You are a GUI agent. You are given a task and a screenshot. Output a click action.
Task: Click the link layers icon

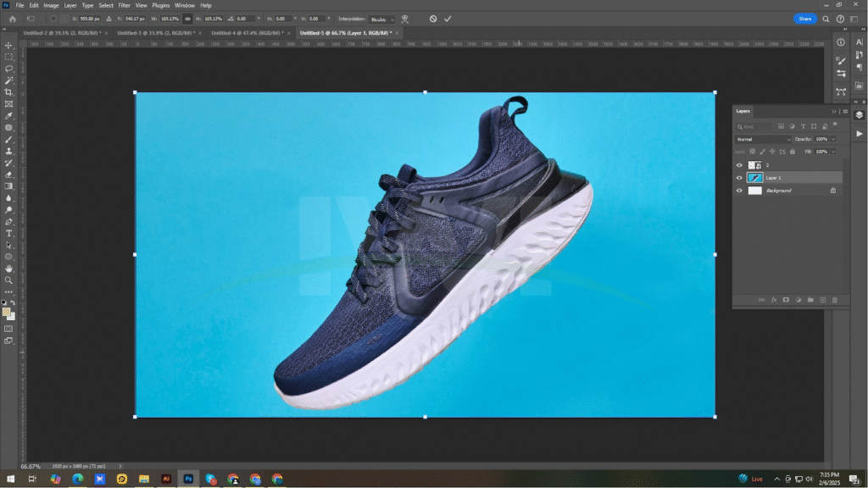[762, 300]
